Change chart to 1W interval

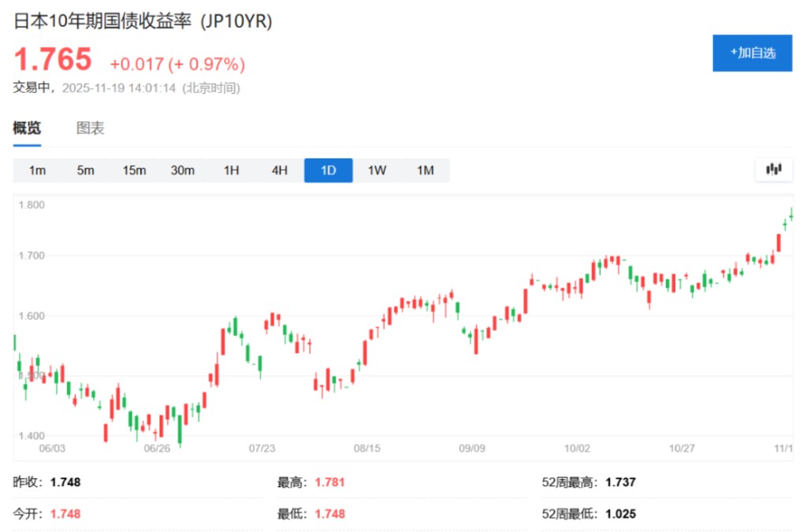click(377, 170)
